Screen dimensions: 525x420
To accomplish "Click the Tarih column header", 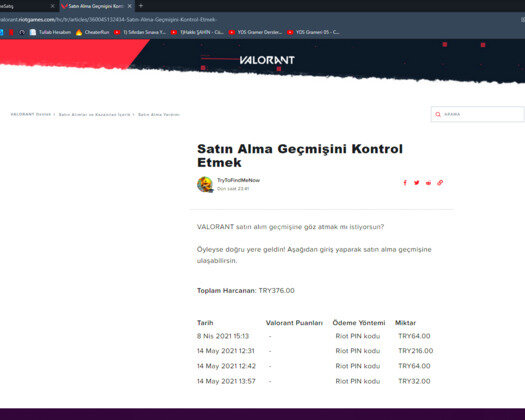I will pyautogui.click(x=205, y=323).
